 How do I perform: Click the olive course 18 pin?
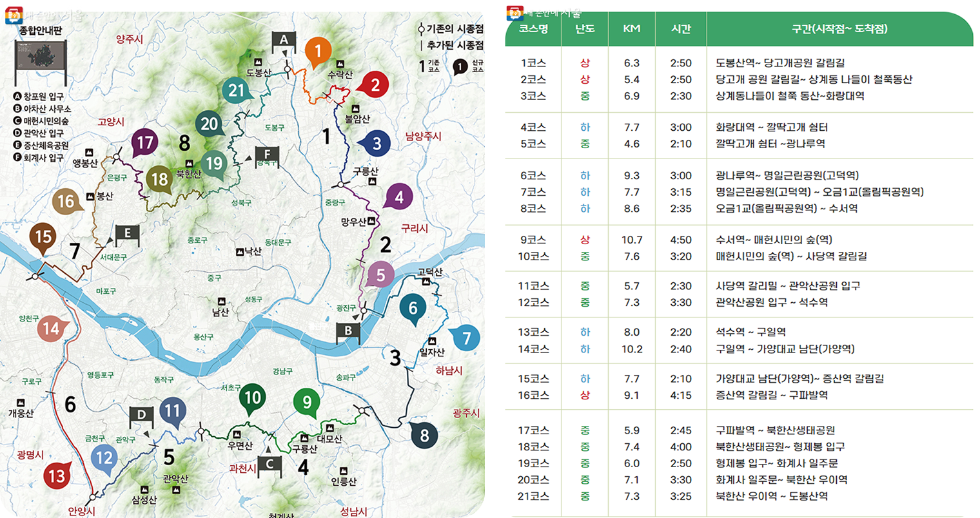159,179
